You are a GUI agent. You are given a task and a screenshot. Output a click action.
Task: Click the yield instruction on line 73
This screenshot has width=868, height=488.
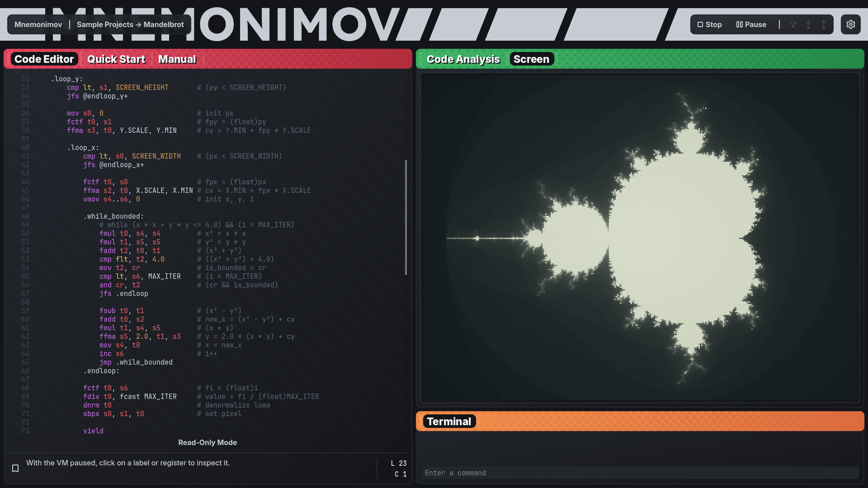pos(93,431)
